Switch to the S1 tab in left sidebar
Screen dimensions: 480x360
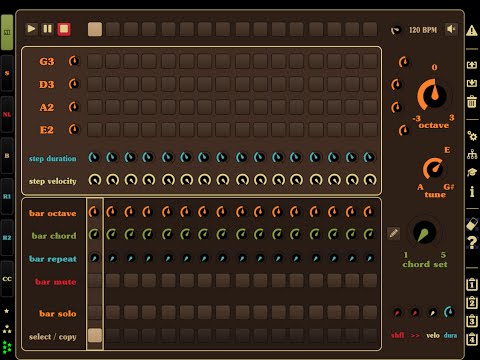[x=7, y=32]
